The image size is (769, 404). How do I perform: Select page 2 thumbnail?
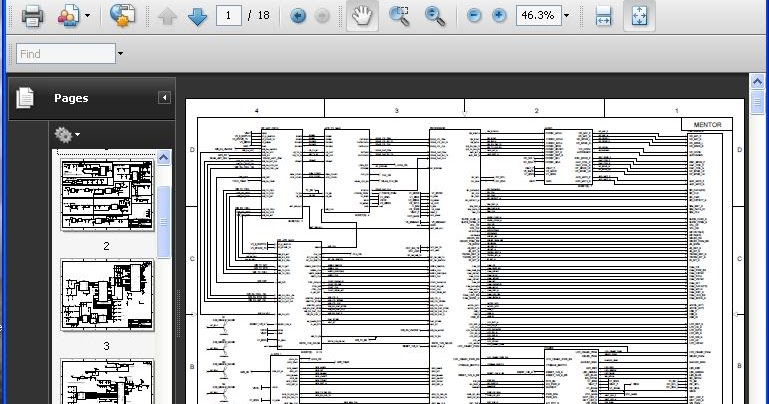click(107, 195)
